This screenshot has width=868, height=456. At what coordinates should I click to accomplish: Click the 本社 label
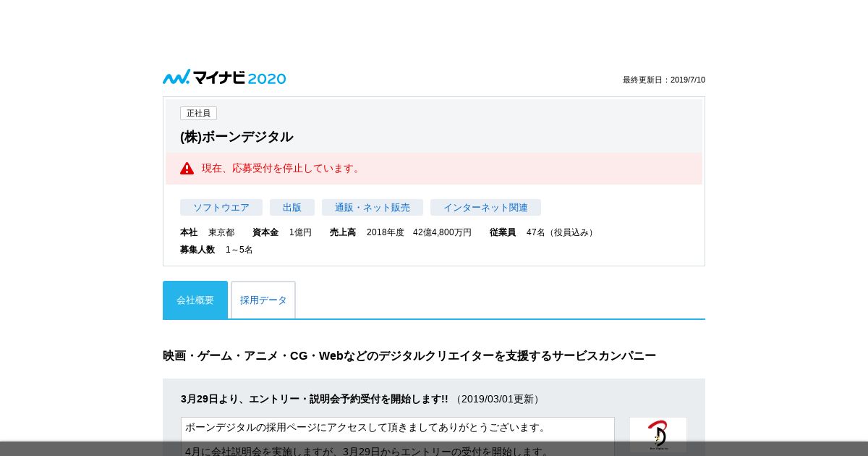click(189, 232)
